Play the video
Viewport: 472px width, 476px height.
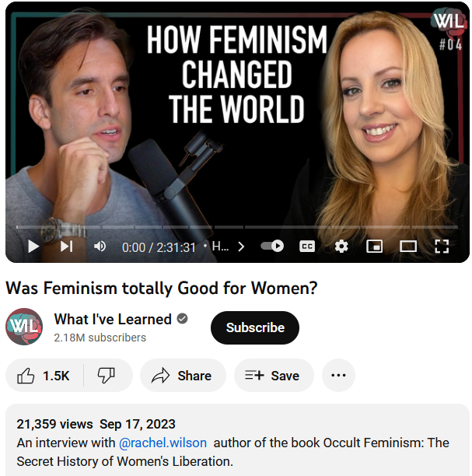tap(33, 247)
